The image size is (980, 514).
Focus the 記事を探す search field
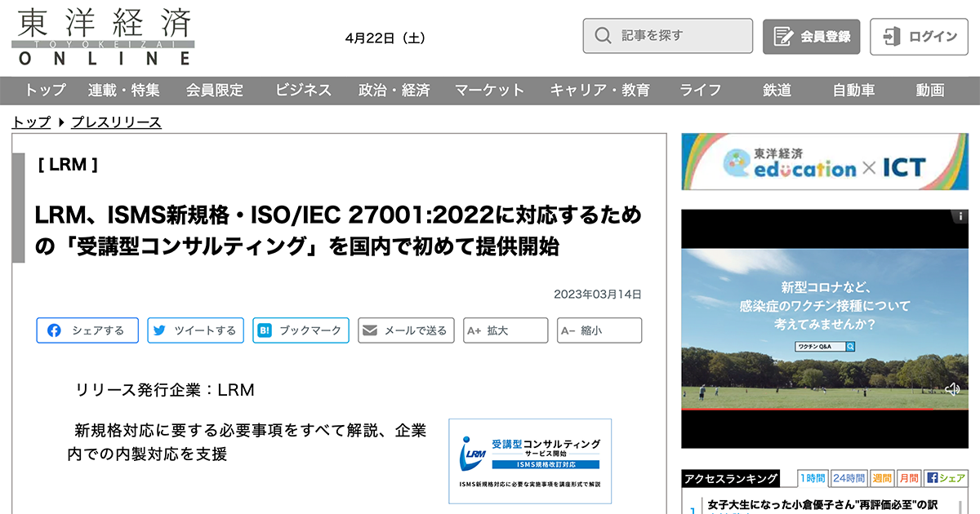click(x=668, y=36)
